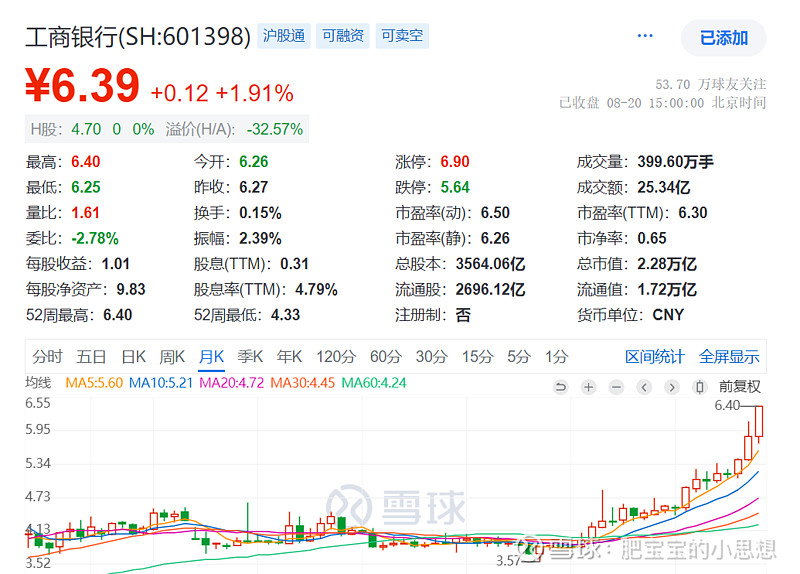Click the H/A premium value -32.57%
The image size is (800, 574).
pos(275,129)
